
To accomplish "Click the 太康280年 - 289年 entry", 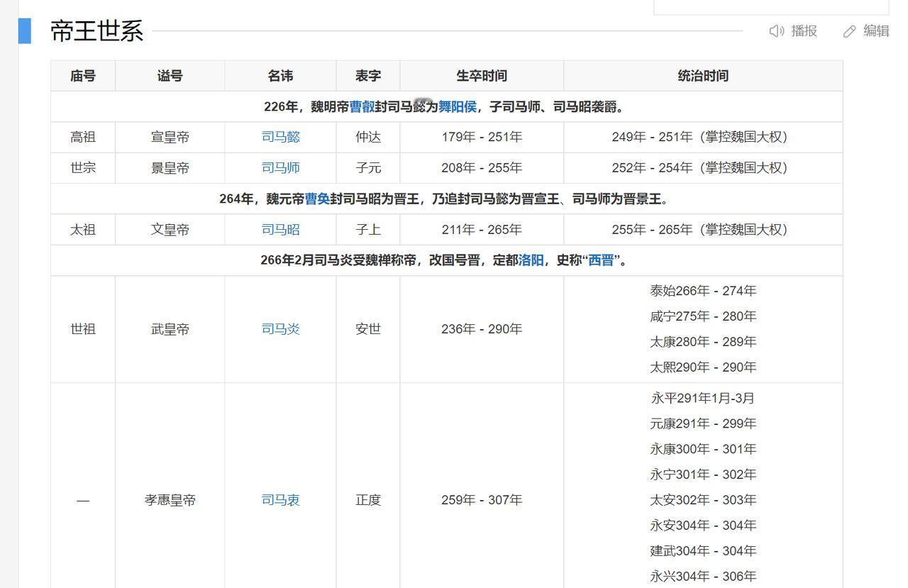I will tap(703, 342).
